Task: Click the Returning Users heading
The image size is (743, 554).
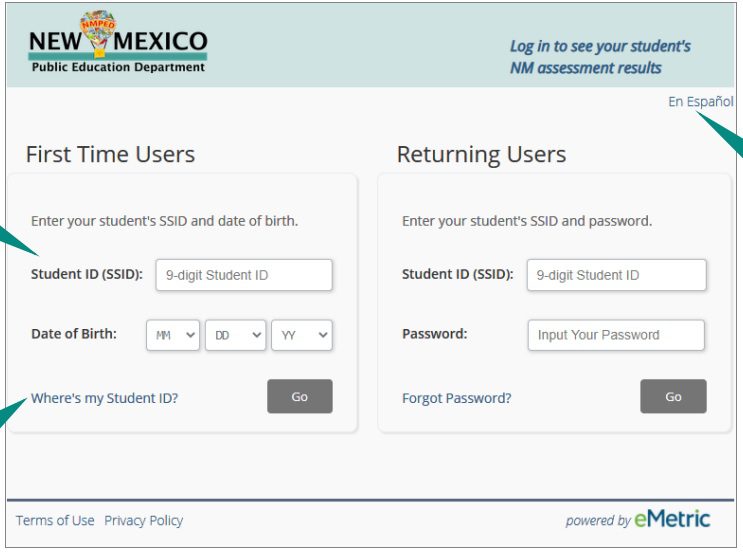Action: tap(481, 155)
